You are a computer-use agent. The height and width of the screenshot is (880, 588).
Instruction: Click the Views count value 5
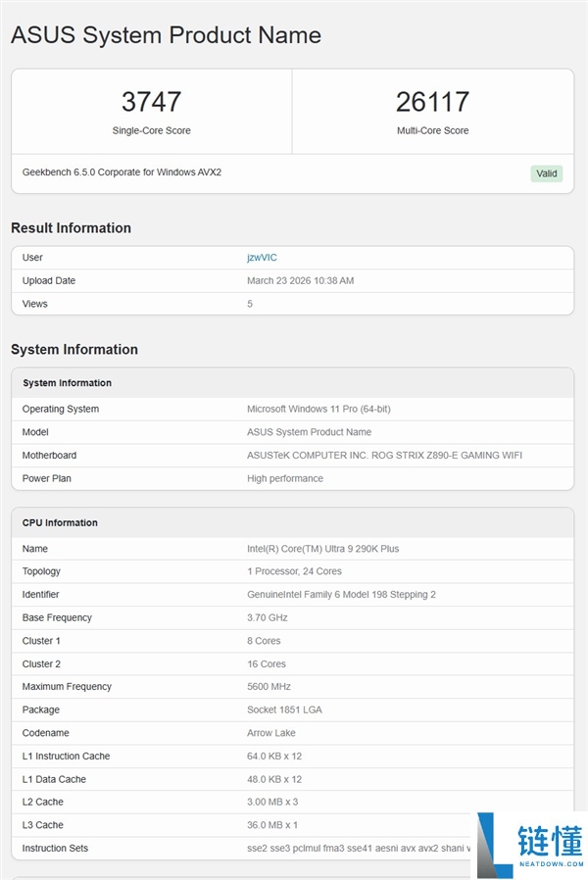(250, 304)
